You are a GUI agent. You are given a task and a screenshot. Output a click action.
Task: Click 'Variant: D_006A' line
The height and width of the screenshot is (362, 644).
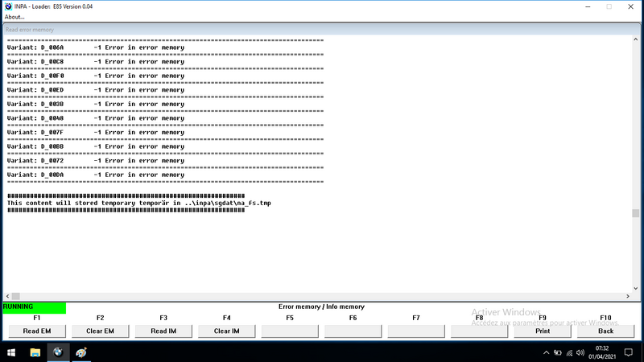[x=95, y=47]
